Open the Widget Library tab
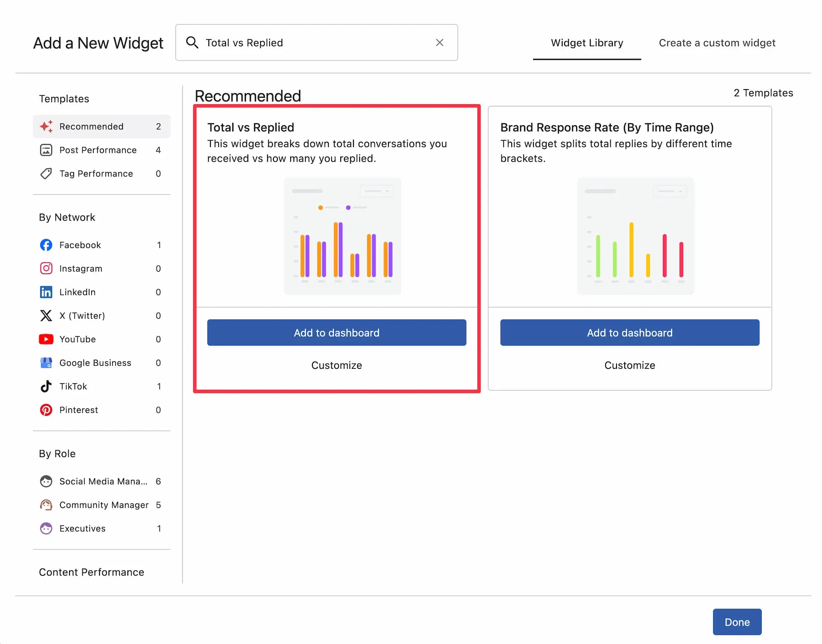Screen dimensions: 822x644 click(586, 43)
